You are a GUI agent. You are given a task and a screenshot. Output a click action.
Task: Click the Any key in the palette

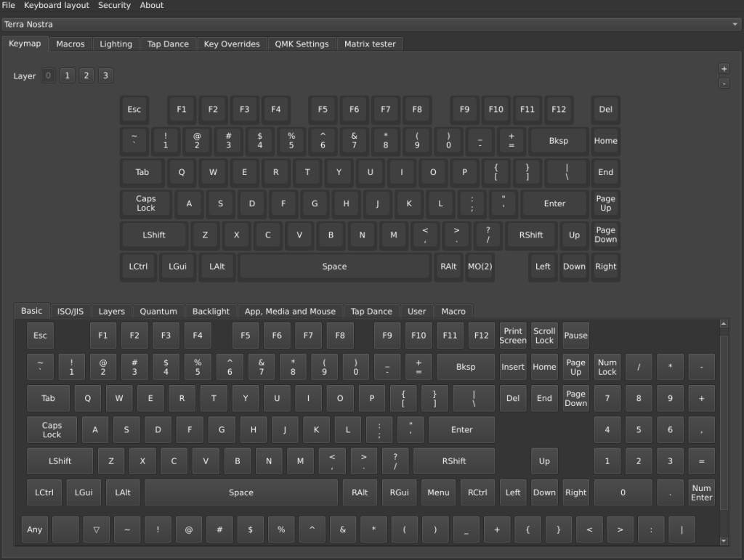(x=35, y=529)
